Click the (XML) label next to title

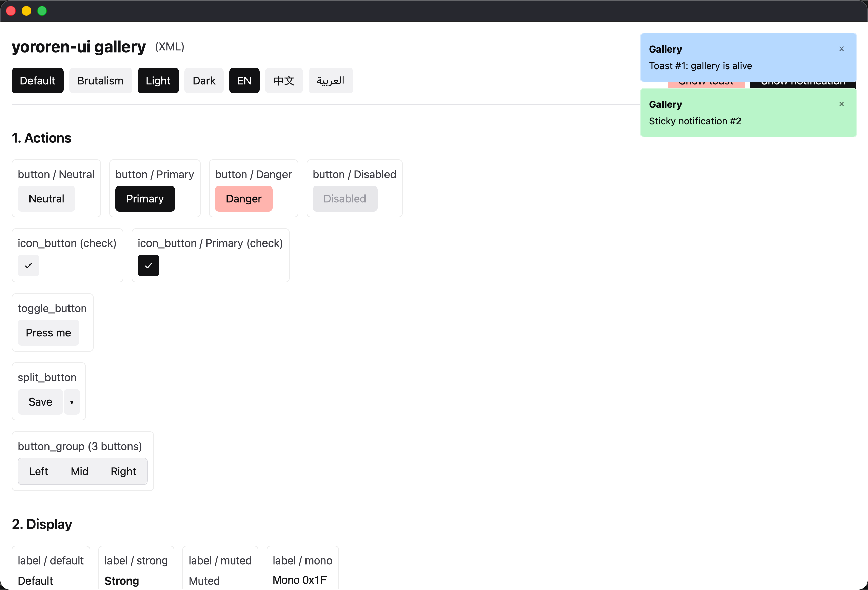tap(170, 47)
